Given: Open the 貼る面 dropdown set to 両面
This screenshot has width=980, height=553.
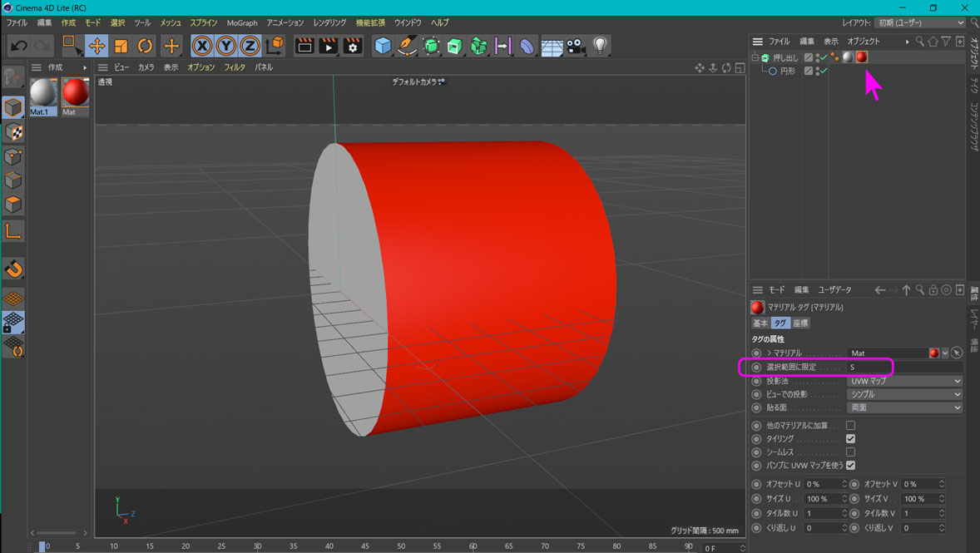Looking at the screenshot, I should point(904,407).
